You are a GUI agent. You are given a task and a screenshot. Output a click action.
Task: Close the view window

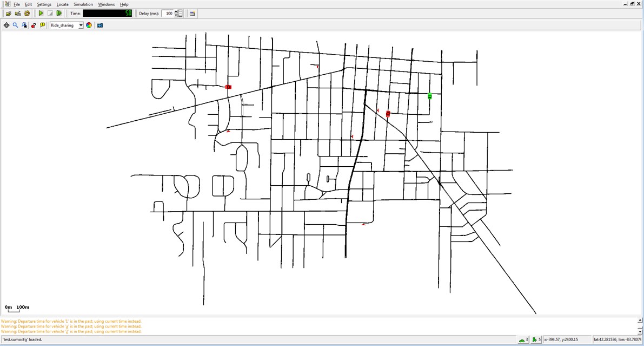click(639, 4)
